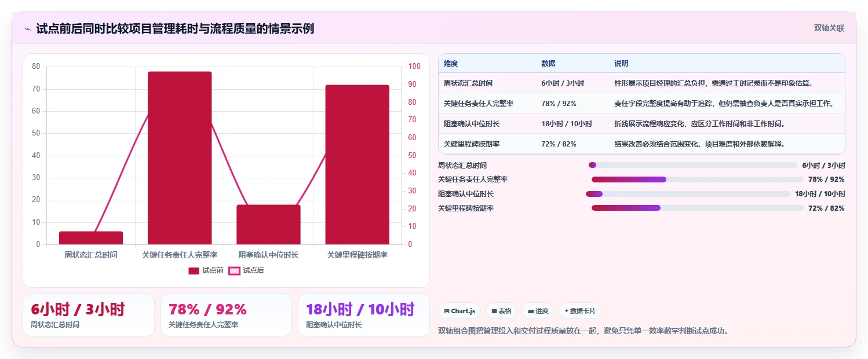868x359 pixels.
Task: Click the 关键任务责任人完整率 progress bar
Action: click(697, 179)
